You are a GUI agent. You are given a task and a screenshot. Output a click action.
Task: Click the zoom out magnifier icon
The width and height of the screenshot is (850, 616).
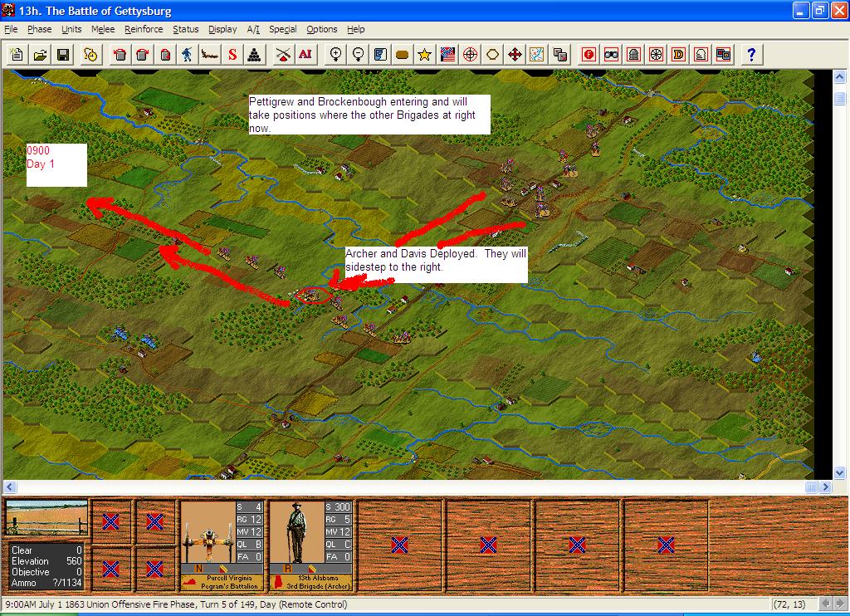358,54
